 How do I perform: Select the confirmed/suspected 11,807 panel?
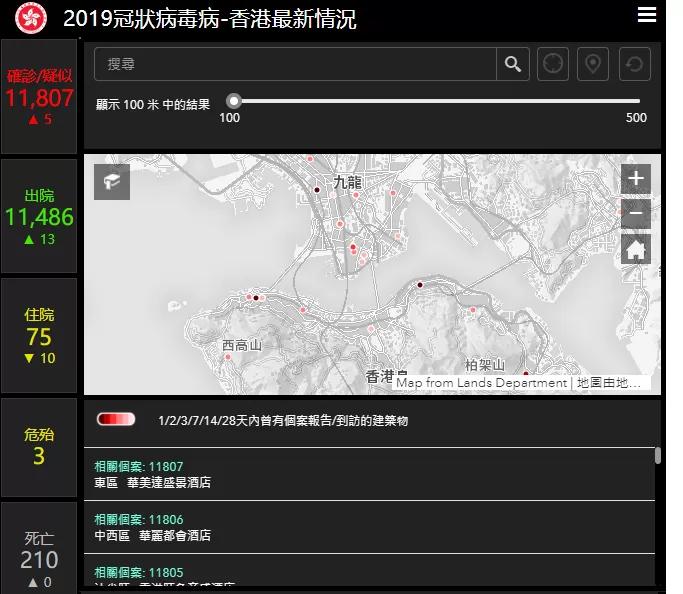pos(39,96)
